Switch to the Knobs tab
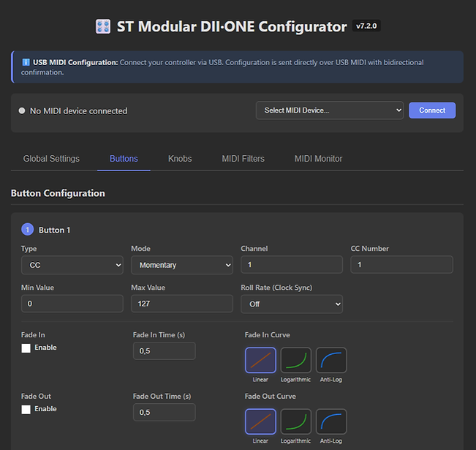476x450 pixels. click(x=180, y=159)
